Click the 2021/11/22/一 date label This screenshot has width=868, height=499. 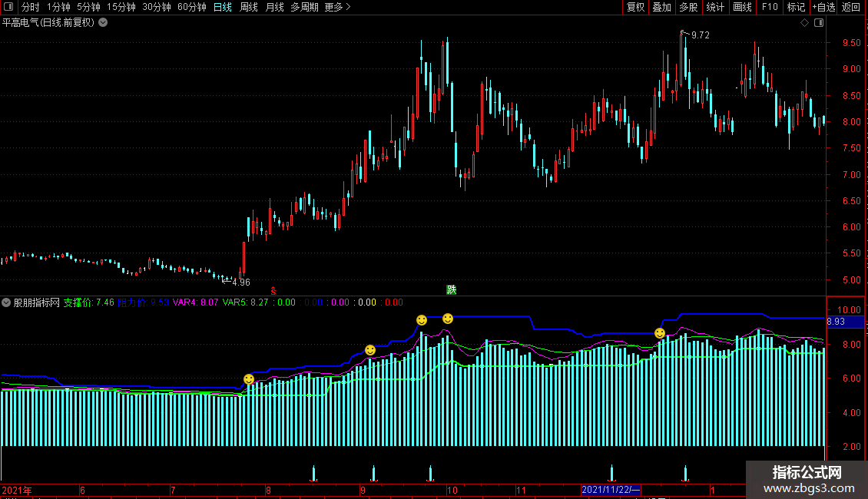tap(611, 490)
